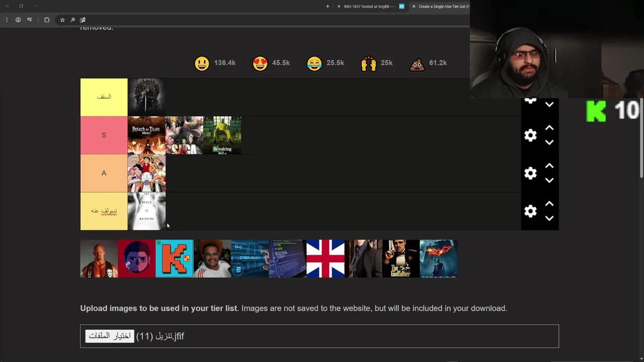Move the bottom tier row down
This screenshot has height=362, width=644.
click(549, 218)
